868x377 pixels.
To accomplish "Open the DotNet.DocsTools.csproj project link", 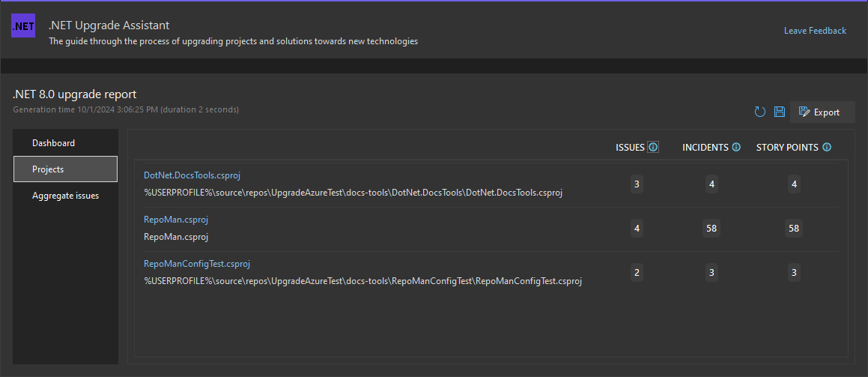I will point(192,175).
